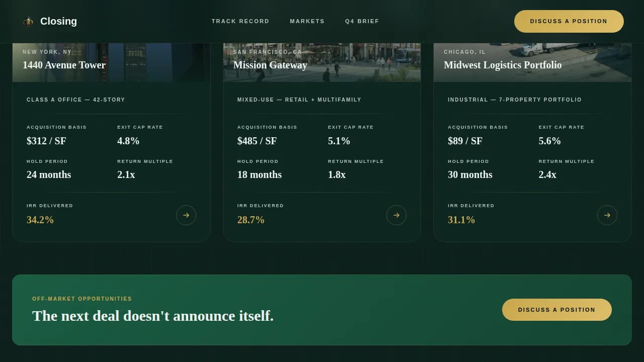Open the 1440 Avenue Tower title
Viewport: 644px width, 362px height.
(64, 65)
